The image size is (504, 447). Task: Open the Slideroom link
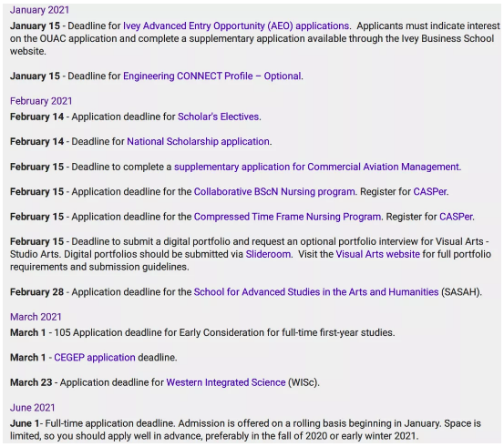coord(268,254)
